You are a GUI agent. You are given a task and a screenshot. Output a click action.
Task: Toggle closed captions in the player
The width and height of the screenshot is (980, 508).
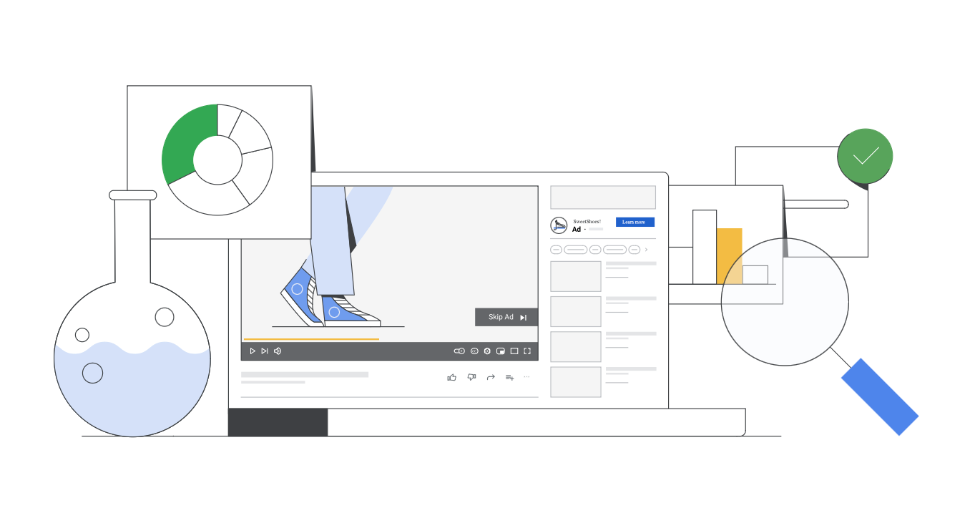tap(474, 351)
